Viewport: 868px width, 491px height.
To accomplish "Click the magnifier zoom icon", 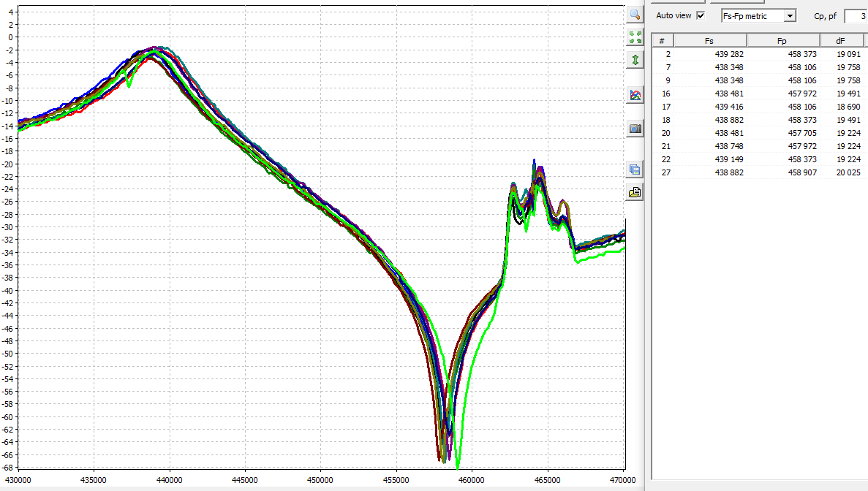I will pos(635,15).
